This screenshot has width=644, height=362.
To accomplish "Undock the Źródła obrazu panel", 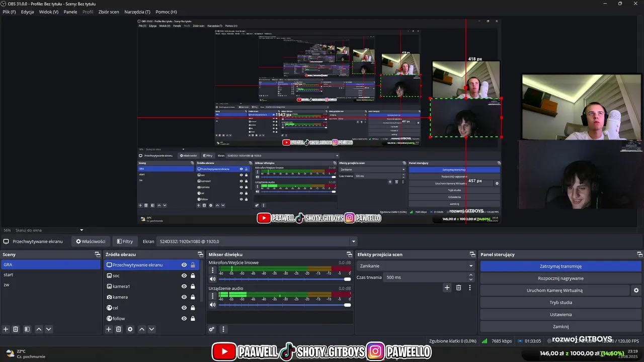I will tap(200, 254).
